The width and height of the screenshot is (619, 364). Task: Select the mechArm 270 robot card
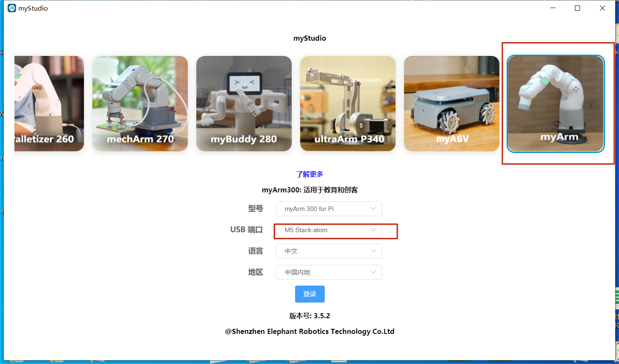point(140,103)
